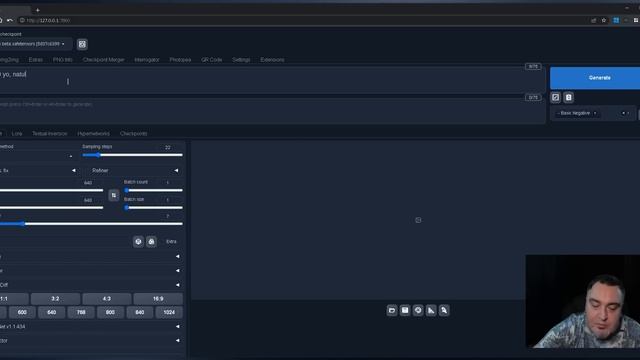Click the Batch size slider
This screenshot has width=640, height=360.
coord(153,208)
